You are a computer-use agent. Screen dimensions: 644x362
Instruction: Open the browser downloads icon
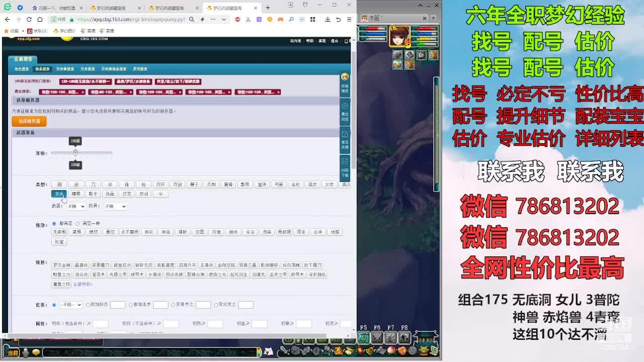click(328, 20)
